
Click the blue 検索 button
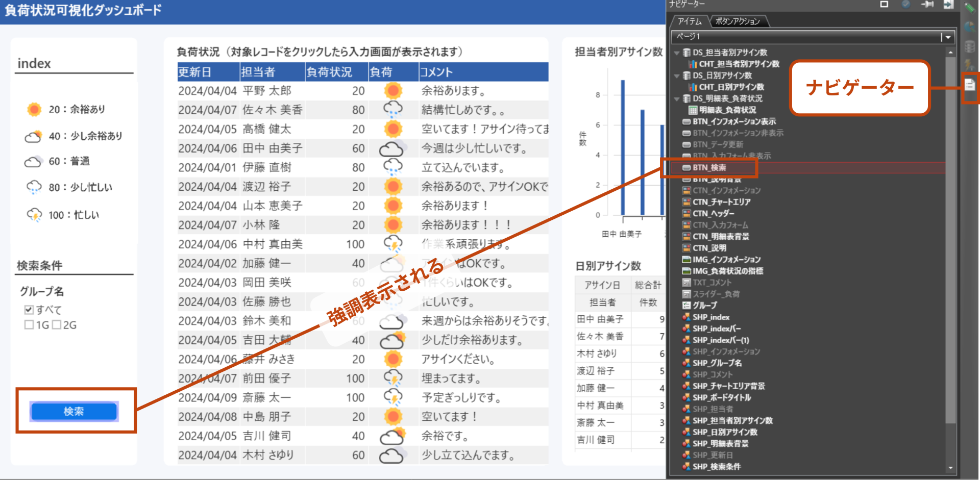[74, 411]
